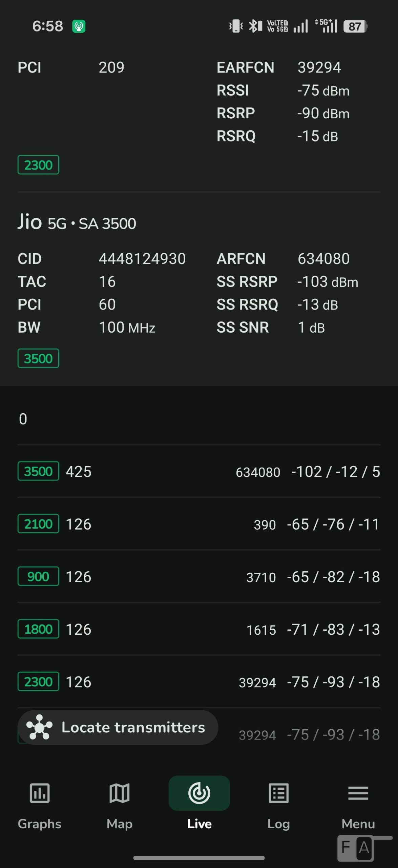Tap the Jio 5G SA 3500 header
Viewport: 398px width, 868px height.
77,222
